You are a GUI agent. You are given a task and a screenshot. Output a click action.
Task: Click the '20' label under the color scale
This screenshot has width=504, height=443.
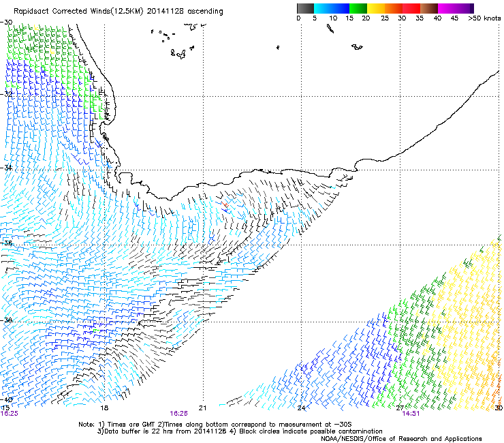[366, 18]
